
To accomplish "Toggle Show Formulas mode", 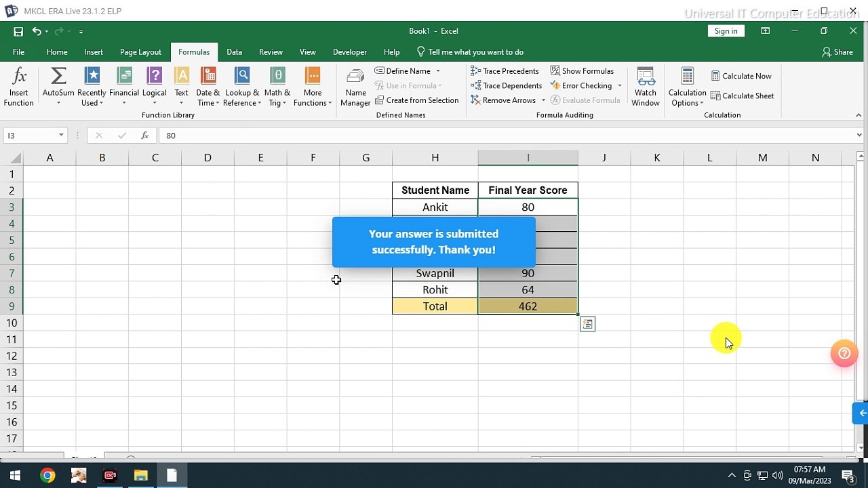I will point(582,71).
